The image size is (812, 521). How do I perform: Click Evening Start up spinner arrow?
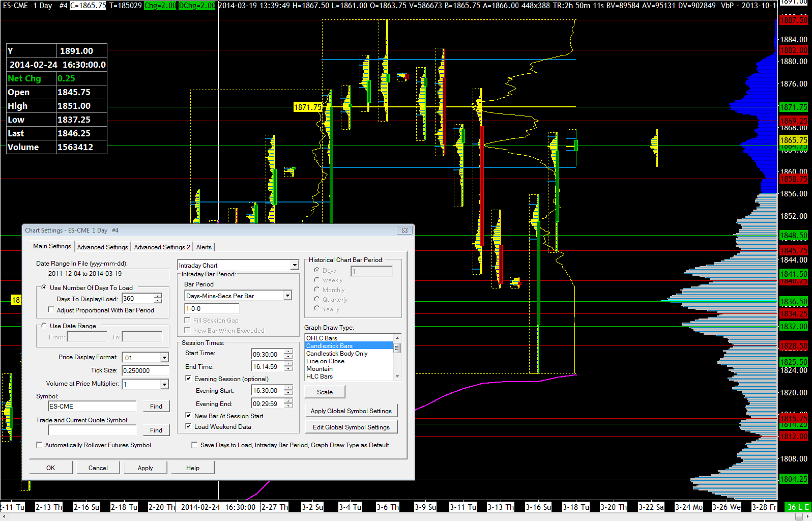tap(288, 388)
